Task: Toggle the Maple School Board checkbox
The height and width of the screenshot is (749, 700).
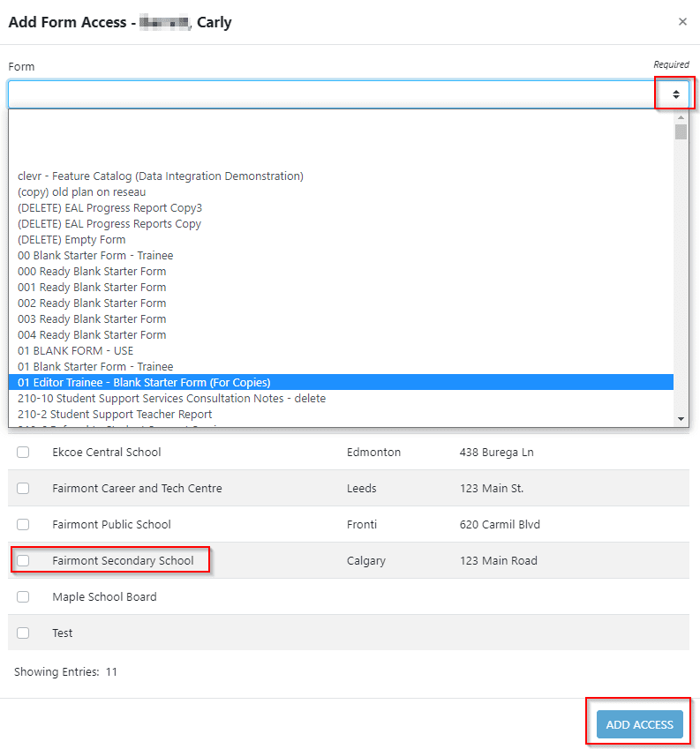Action: click(x=23, y=596)
